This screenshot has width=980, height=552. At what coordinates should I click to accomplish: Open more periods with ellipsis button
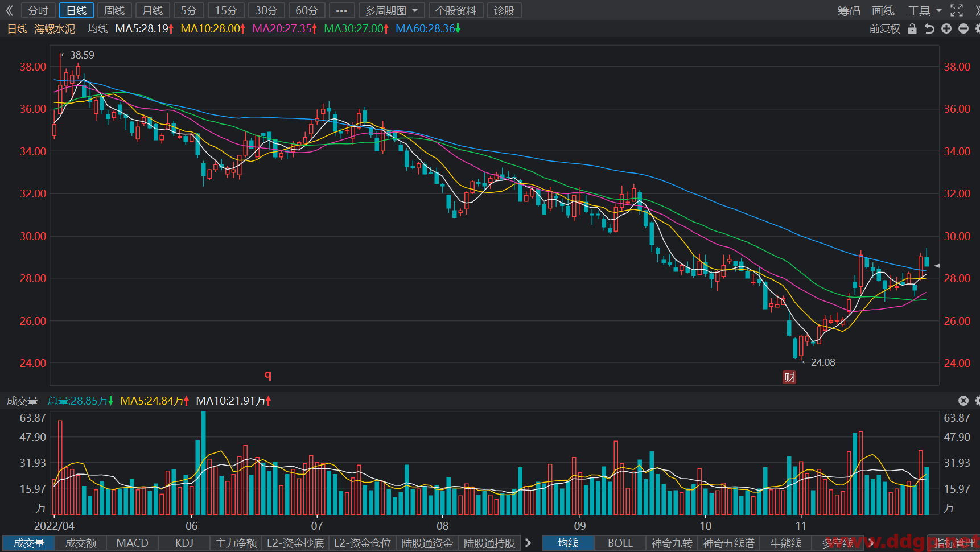[341, 10]
